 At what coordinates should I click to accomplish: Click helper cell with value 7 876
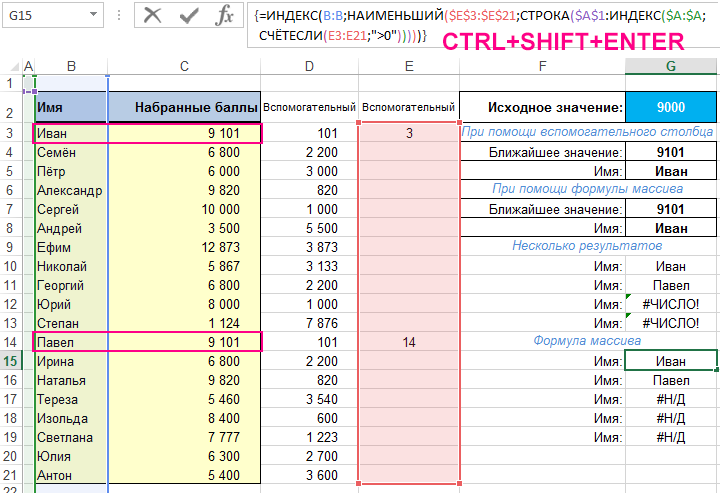click(309, 323)
